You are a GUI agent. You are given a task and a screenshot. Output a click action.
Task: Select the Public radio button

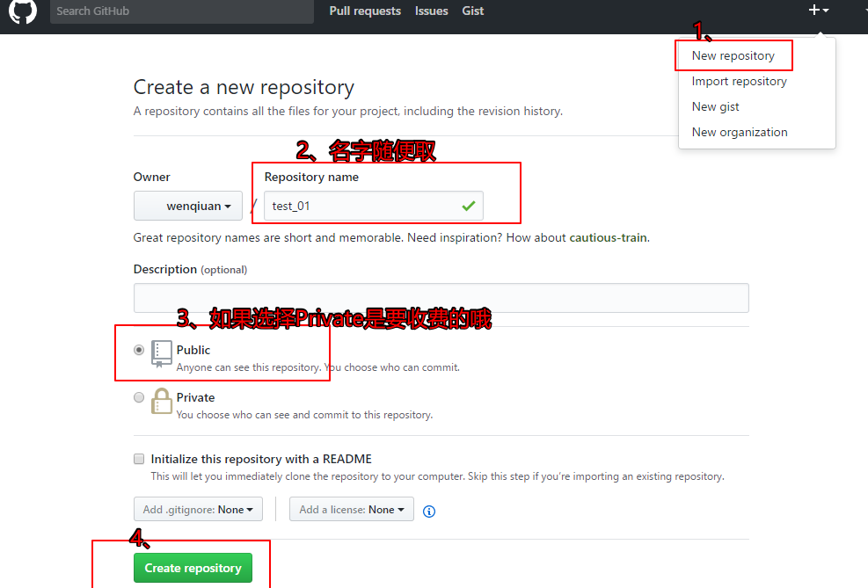(x=139, y=350)
